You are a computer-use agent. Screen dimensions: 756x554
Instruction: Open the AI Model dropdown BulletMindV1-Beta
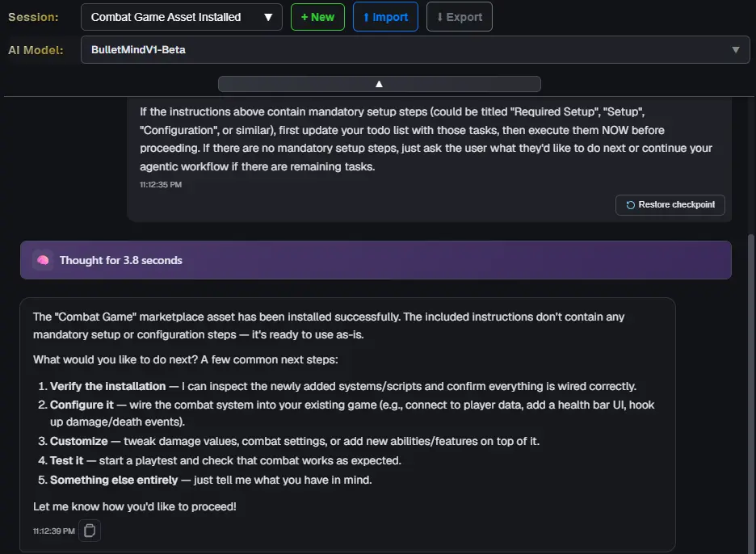[415, 49]
